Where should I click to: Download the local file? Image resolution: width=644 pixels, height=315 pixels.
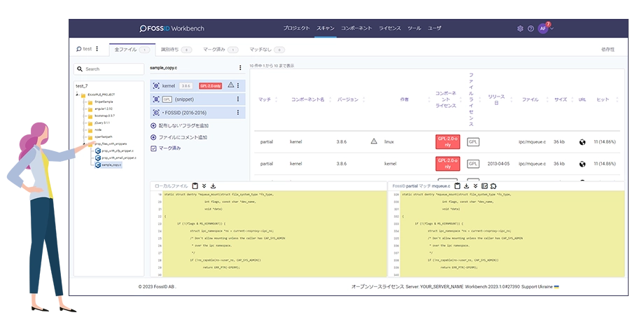click(x=213, y=185)
